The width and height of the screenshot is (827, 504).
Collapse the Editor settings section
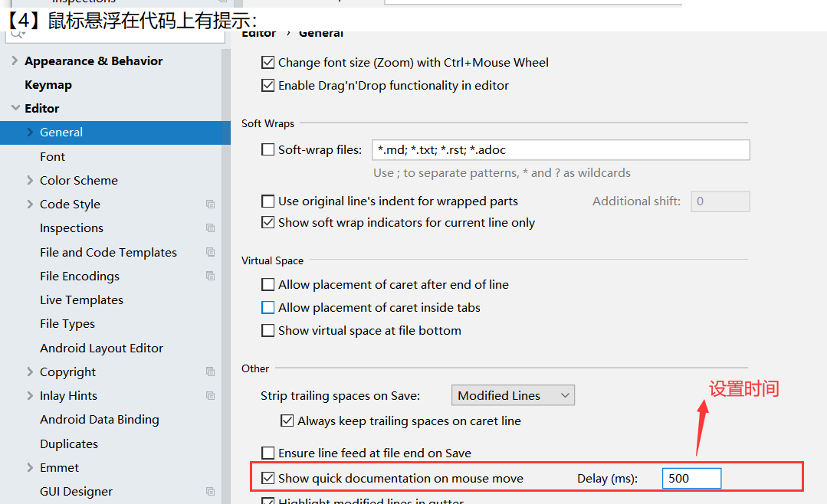(15, 109)
